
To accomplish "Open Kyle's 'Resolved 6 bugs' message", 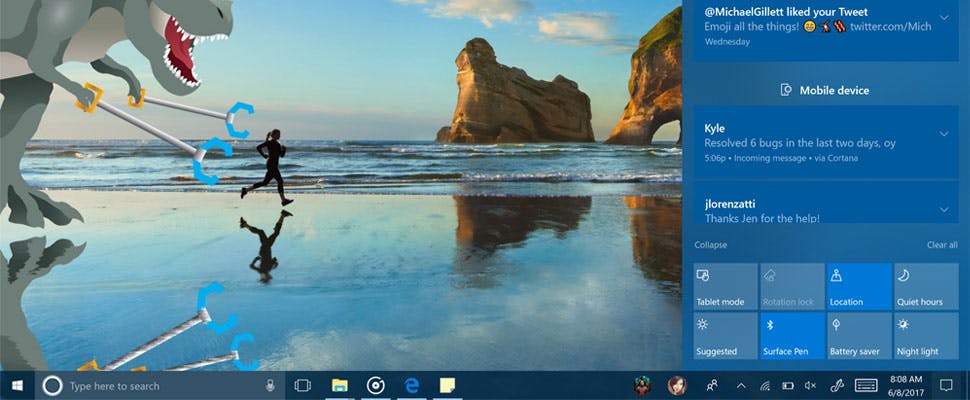I will pos(826,142).
